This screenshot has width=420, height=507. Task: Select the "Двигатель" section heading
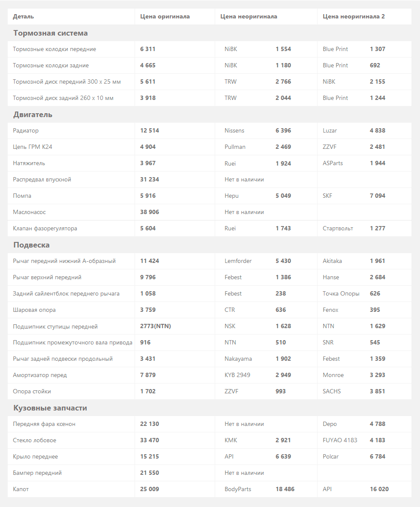pos(33,115)
